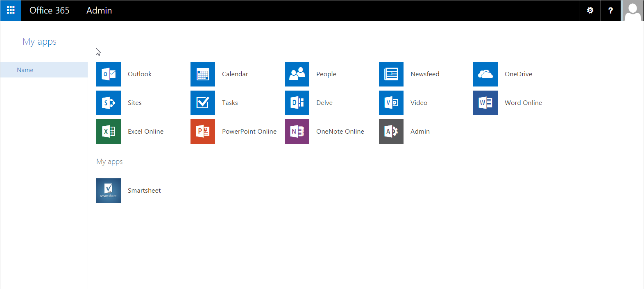Click the Tasks text label

coord(230,103)
